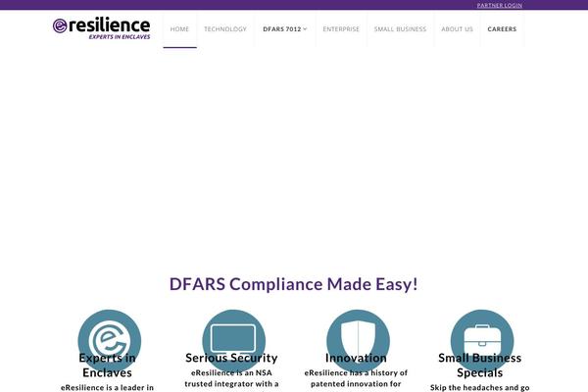Screen dimensions: 588x392
Task: Click the DFARS Compliance Made Easy heading
Action: 294,284
